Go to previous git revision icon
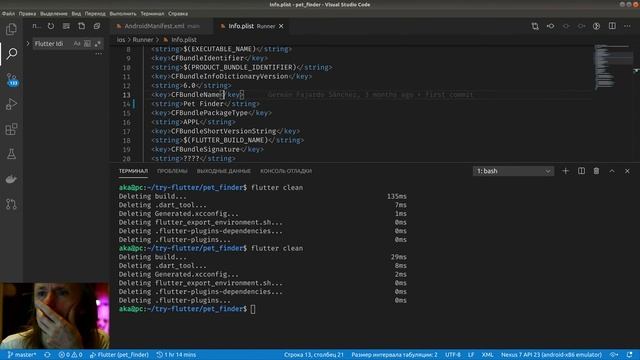The image size is (640, 360). (550, 26)
